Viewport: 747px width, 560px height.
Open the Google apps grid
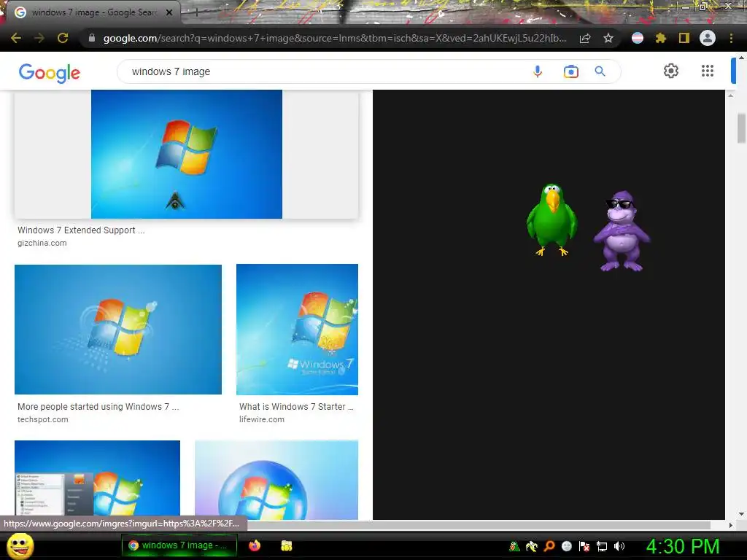click(708, 71)
